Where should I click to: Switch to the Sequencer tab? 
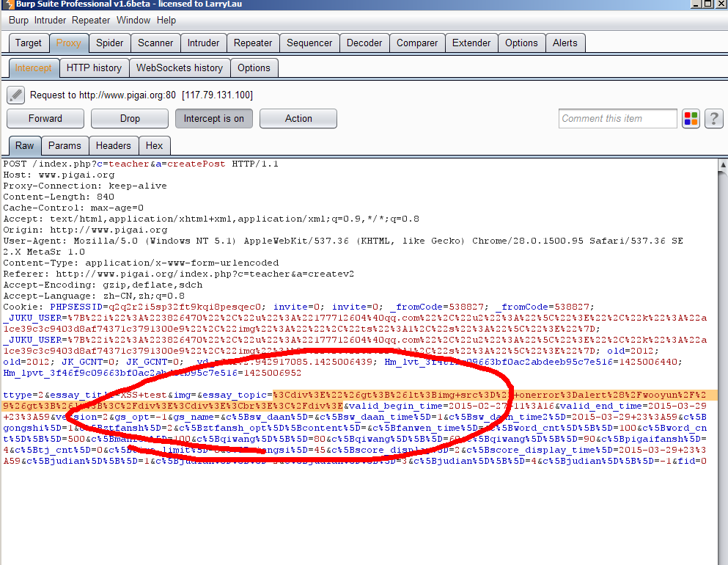309,43
